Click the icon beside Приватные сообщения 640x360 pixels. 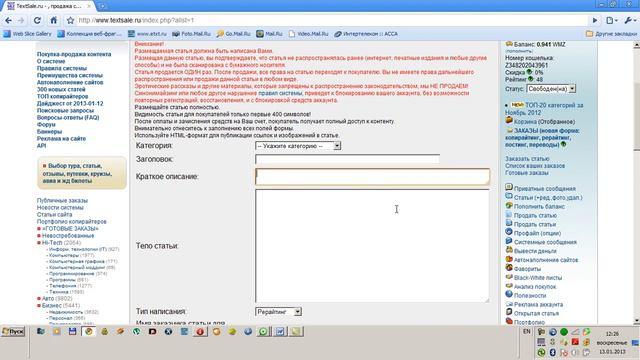(509, 187)
